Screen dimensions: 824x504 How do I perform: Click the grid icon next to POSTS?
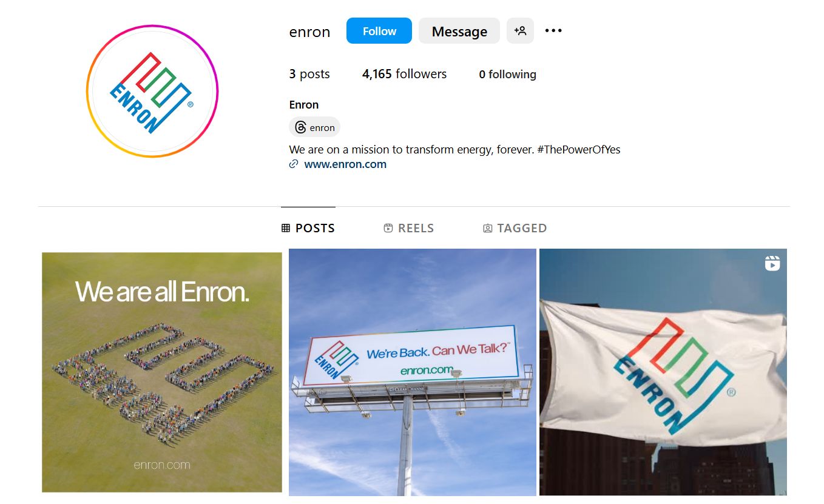click(x=286, y=228)
